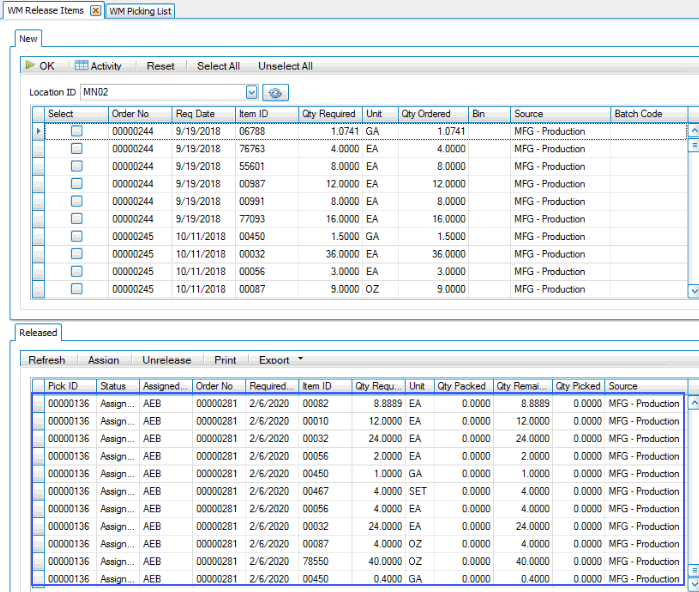Viewport: 699px width, 592px height.
Task: Click the green OK arrow icon
Action: pos(30,66)
